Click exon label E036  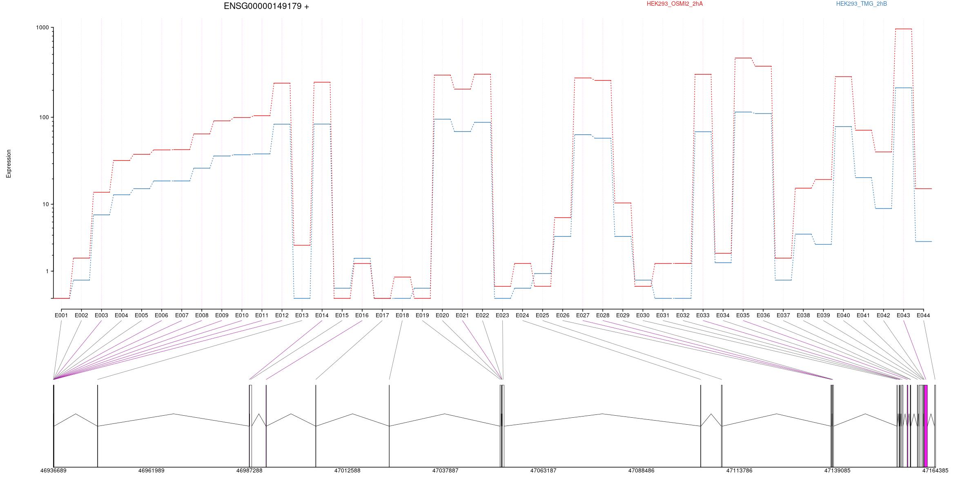coord(763,315)
